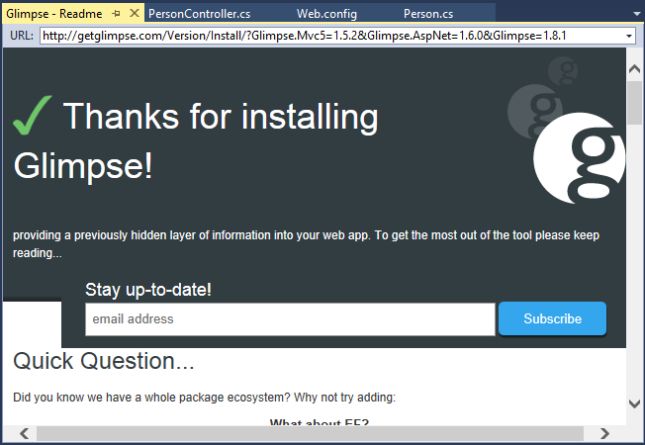645x445 pixels.
Task: Click the 'Quick Question...' heading
Action: (104, 361)
